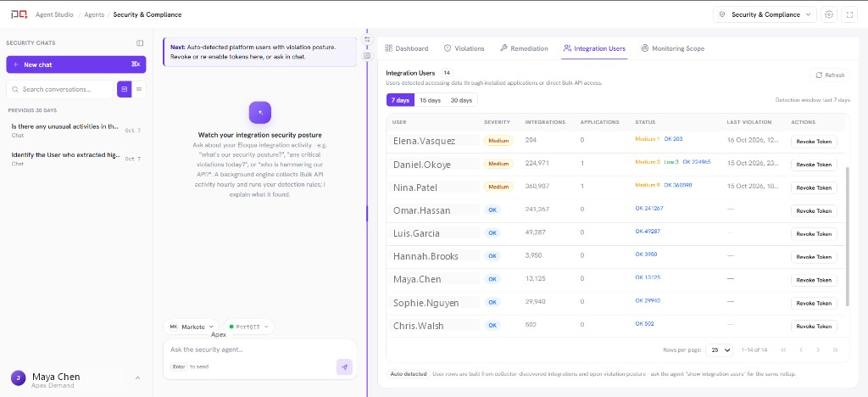Click the 'Low 3' status for Daniel.Okoye
The height and width of the screenshot is (397, 868).
671,162
